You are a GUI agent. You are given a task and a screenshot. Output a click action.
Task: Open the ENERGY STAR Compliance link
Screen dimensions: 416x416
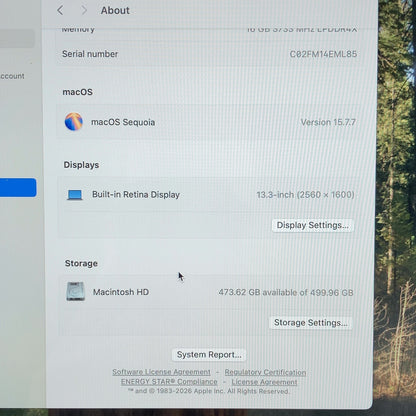169,382
